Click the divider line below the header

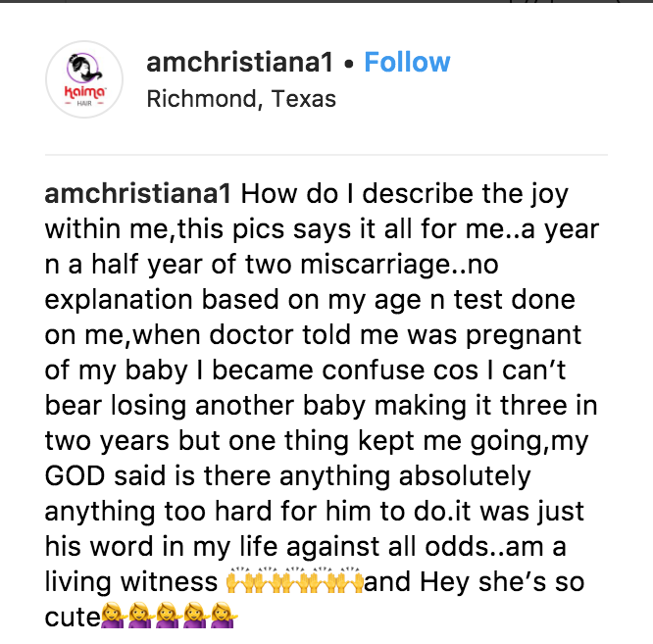tap(326, 155)
